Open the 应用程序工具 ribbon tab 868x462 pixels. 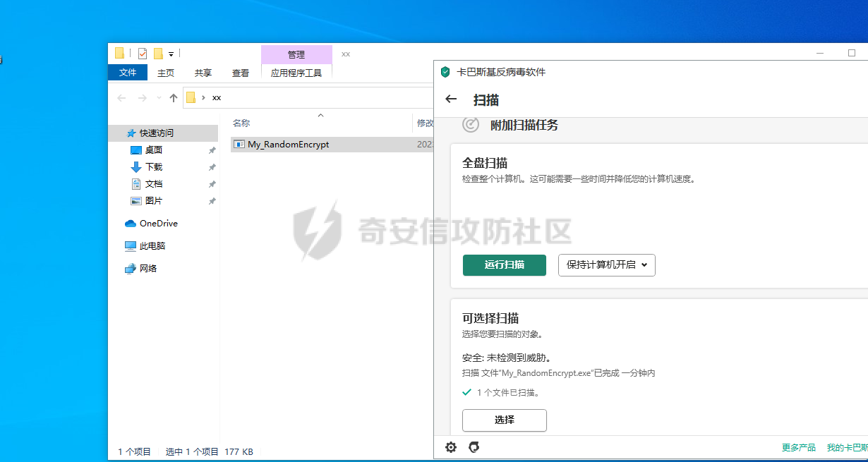296,73
